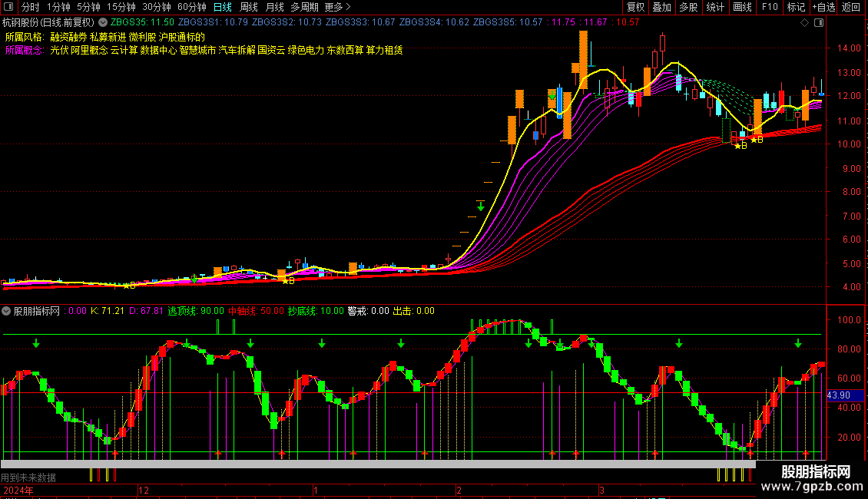Open 多周期 multi-period view
This screenshot has height=499, width=868.
[x=304, y=7]
